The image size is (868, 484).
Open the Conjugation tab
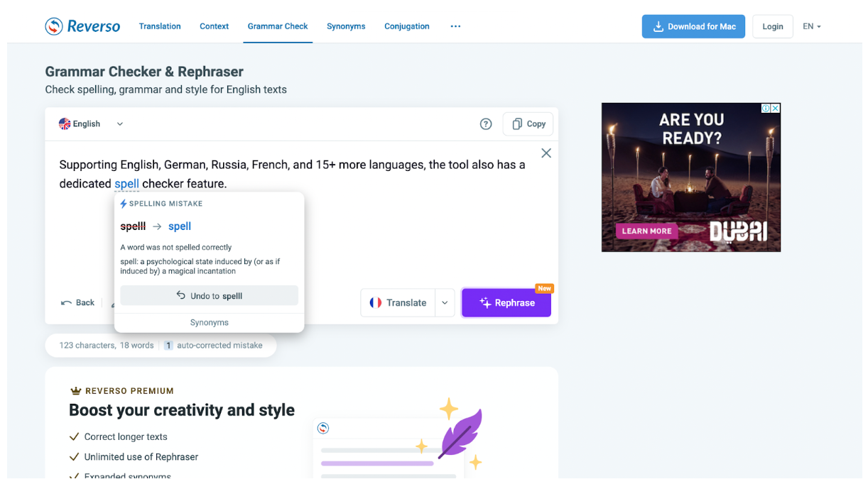[x=406, y=26]
